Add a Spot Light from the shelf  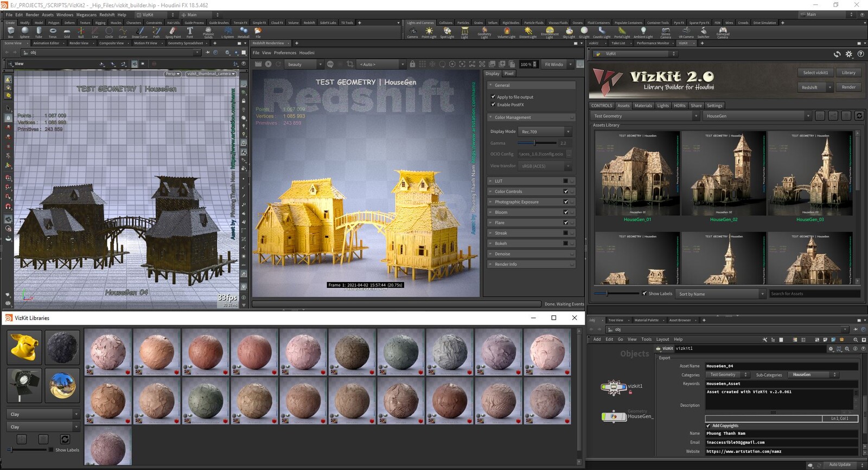[447, 33]
